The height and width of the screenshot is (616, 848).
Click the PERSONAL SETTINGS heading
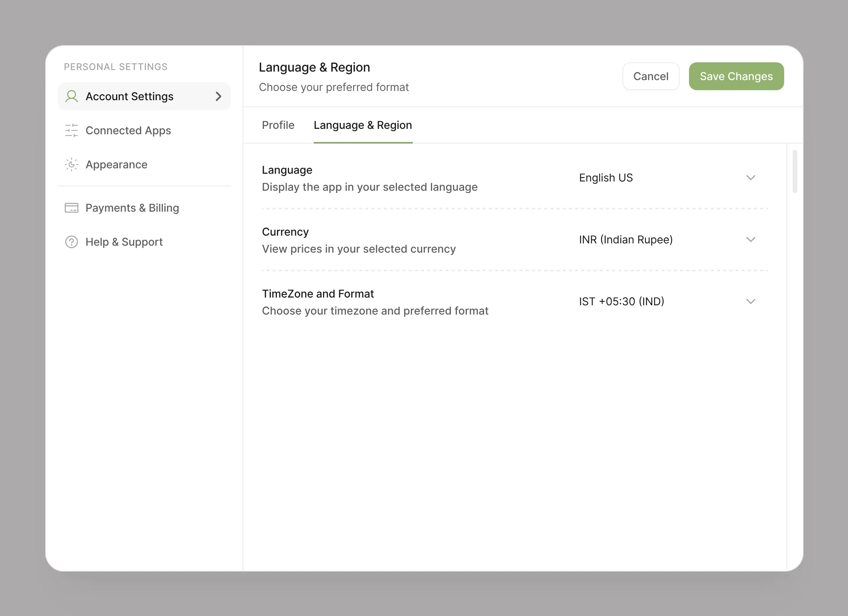(116, 67)
